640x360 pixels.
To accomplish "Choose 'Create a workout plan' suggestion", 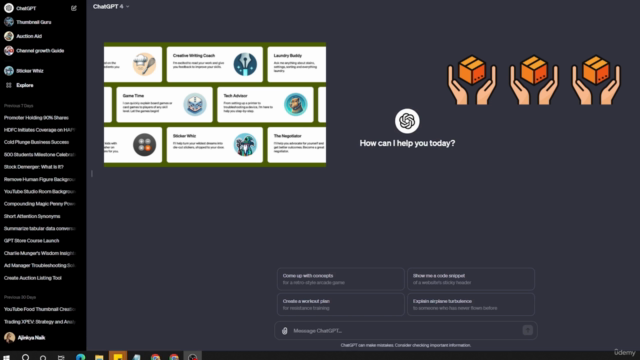I will (340, 304).
